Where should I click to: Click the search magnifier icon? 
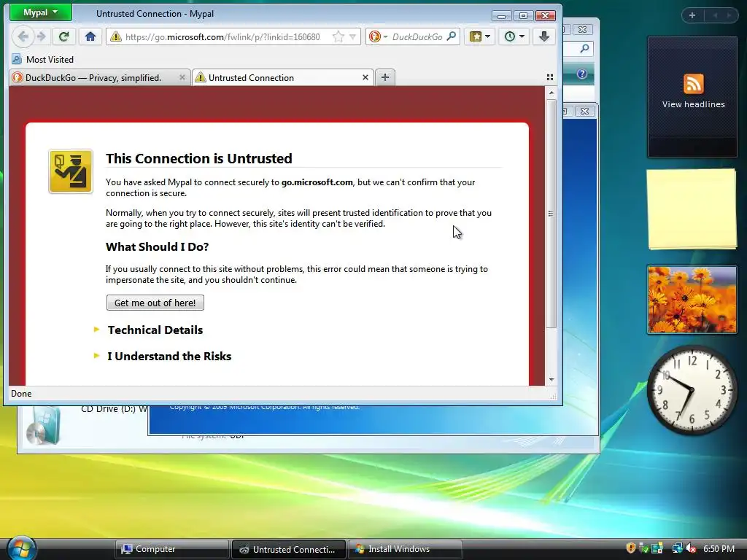tap(452, 36)
